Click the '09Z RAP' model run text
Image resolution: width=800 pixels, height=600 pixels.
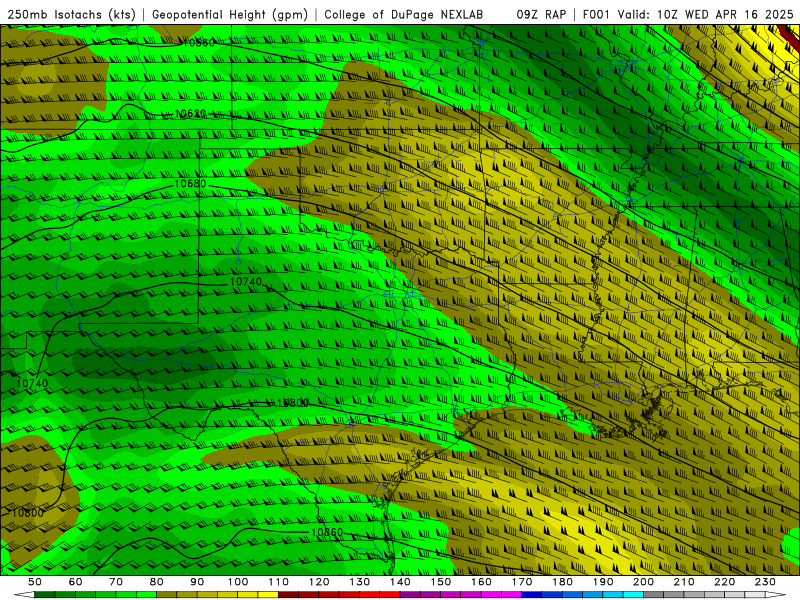541,15
